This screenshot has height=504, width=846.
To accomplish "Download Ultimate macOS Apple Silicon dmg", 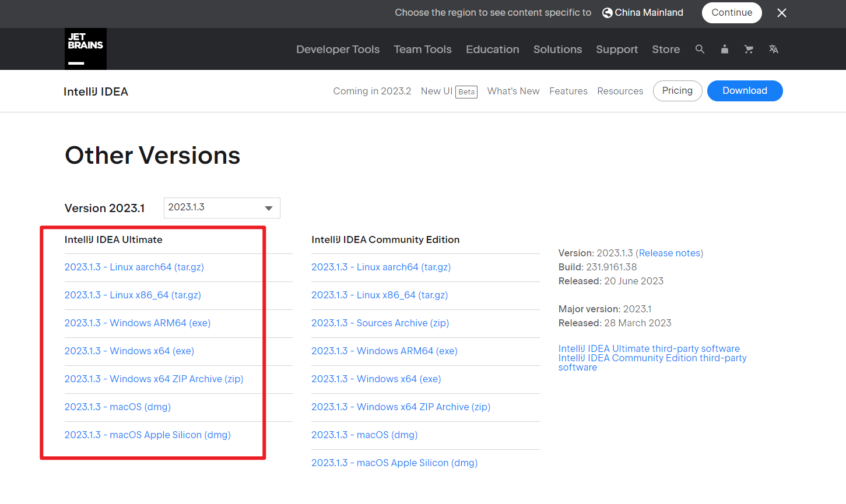I will coord(148,435).
